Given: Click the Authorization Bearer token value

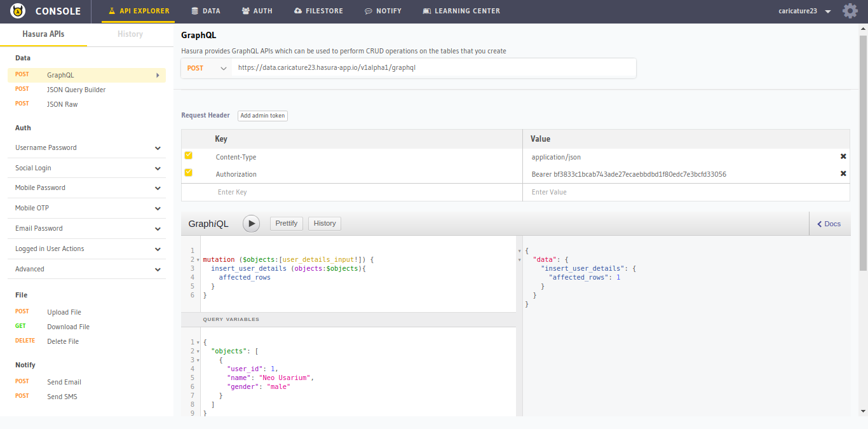Looking at the screenshot, I should [629, 174].
